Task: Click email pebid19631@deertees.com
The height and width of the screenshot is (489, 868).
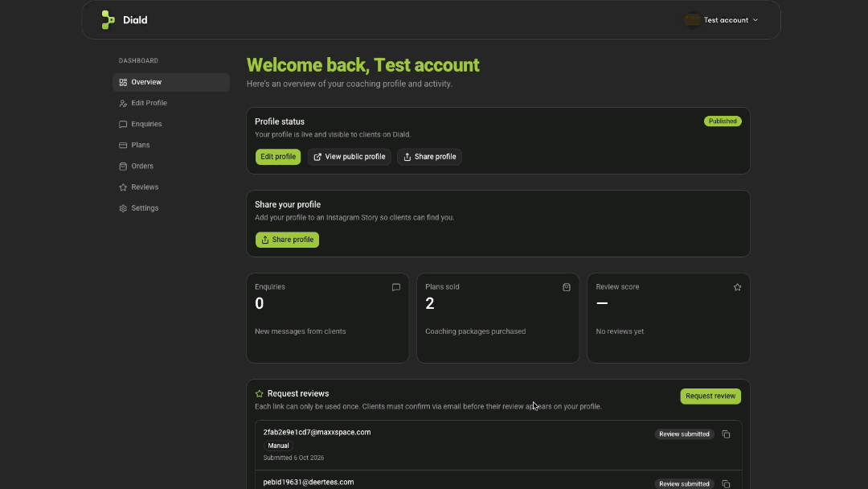Action: click(x=309, y=483)
